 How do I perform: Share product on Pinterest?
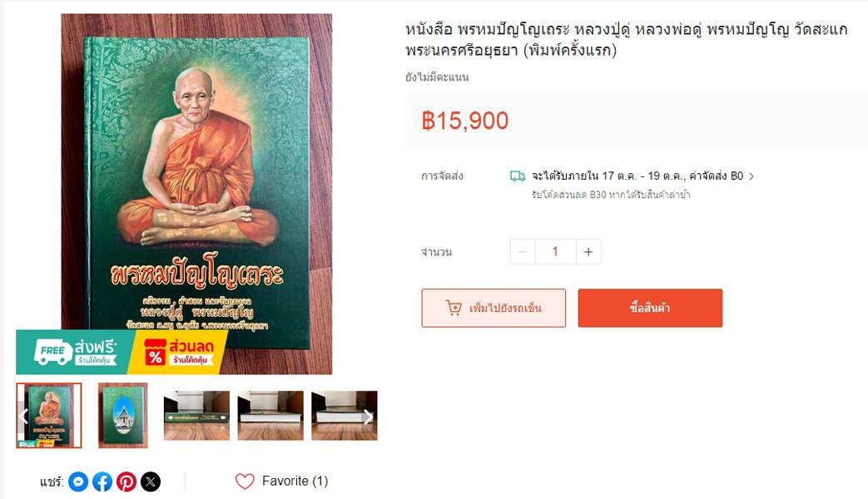pyautogui.click(x=126, y=482)
